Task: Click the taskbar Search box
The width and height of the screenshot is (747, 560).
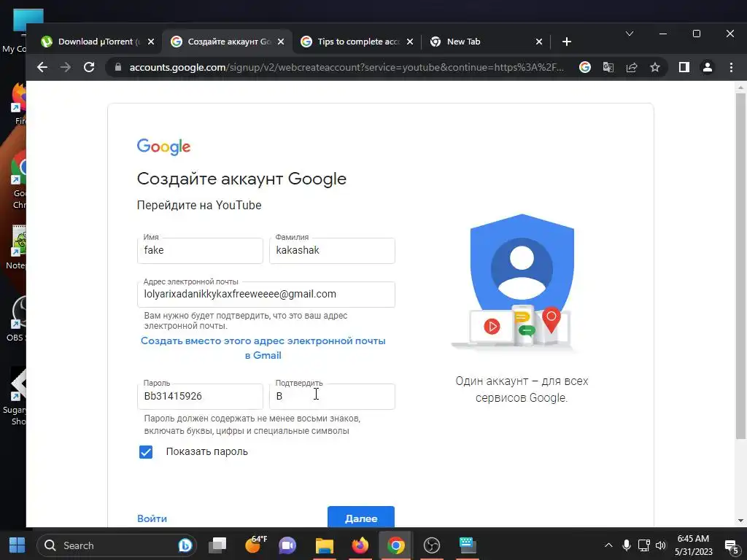Action: [x=116, y=545]
